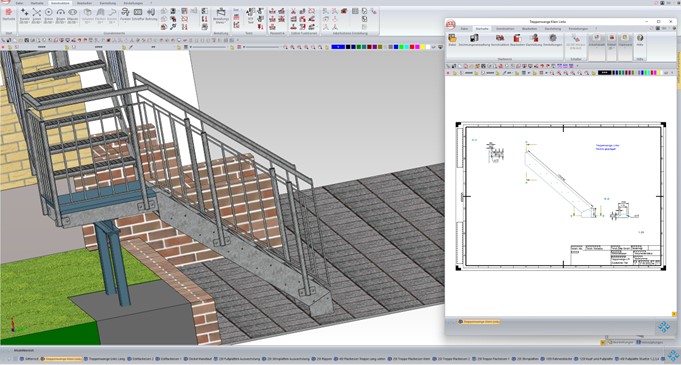The width and height of the screenshot is (681, 365).
Task: Select the Bohrung drilling tool
Action: (151, 14)
